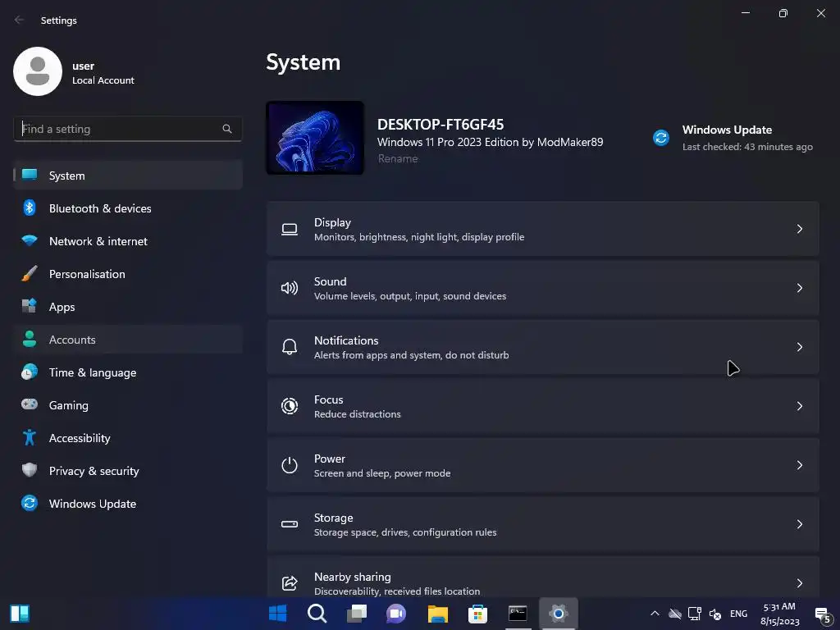Image resolution: width=840 pixels, height=630 pixels.
Task: Click the Accounts person icon
Action: 30,339
